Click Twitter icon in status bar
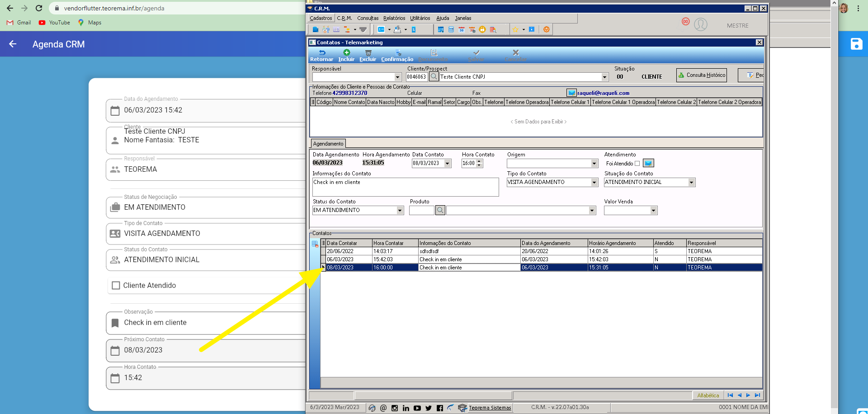868x414 pixels. [x=429, y=408]
